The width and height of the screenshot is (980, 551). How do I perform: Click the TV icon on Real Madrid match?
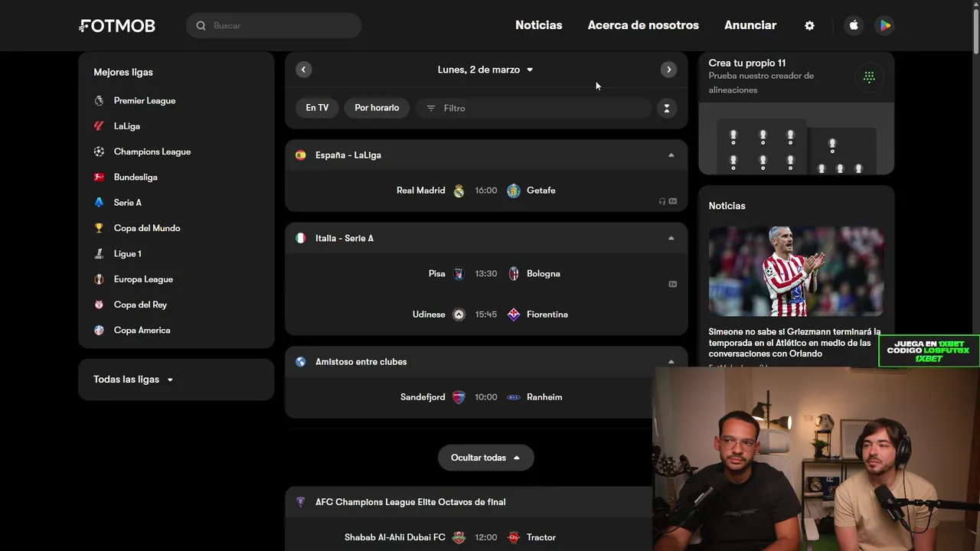click(673, 201)
